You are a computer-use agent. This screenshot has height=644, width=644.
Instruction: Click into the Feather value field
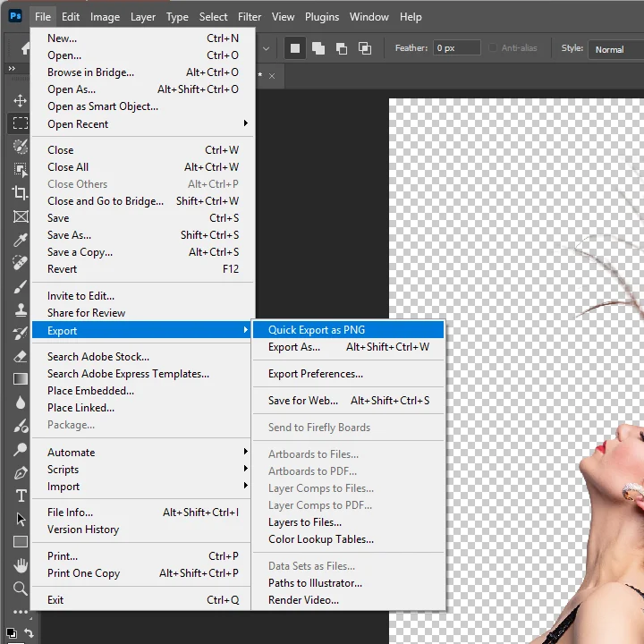456,48
